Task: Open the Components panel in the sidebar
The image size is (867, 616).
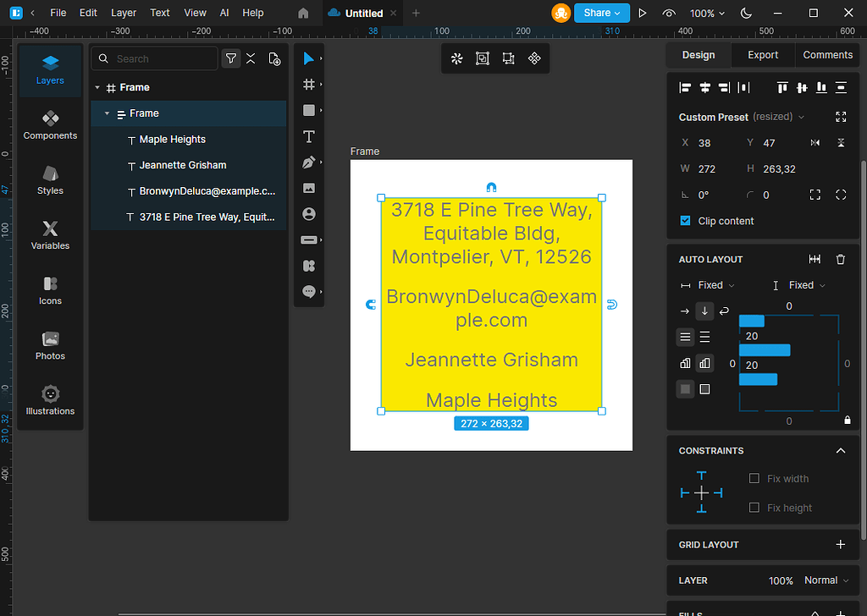Action: [x=50, y=124]
